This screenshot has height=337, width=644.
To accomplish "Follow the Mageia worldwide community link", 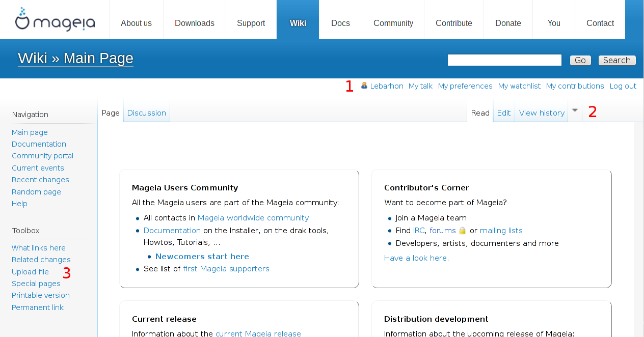I will [x=253, y=218].
